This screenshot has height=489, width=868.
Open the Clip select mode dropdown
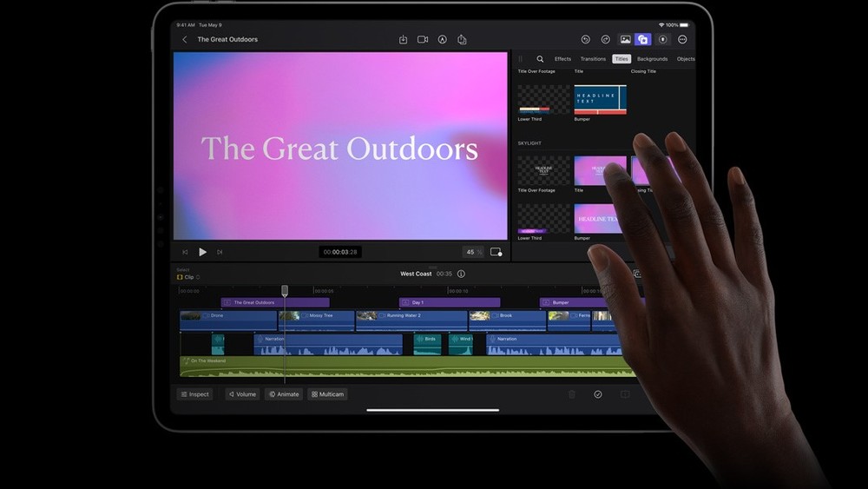pyautogui.click(x=188, y=277)
